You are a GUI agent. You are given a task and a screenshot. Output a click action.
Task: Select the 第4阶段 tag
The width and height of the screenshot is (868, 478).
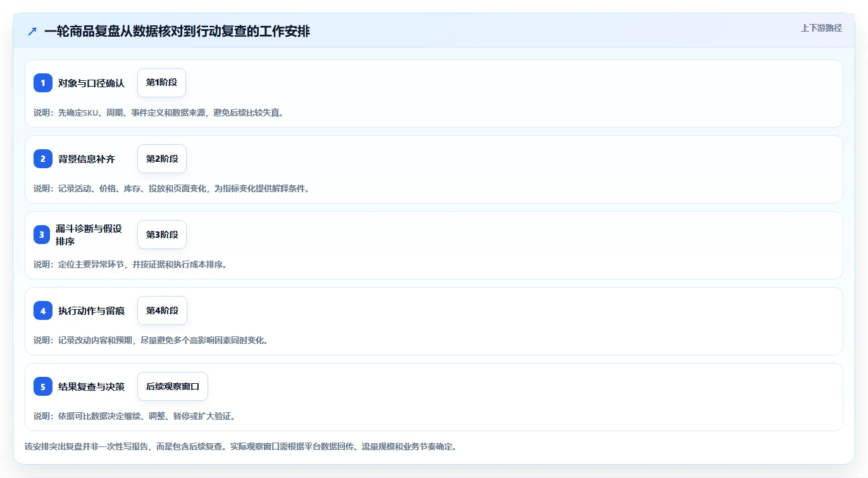pyautogui.click(x=162, y=310)
